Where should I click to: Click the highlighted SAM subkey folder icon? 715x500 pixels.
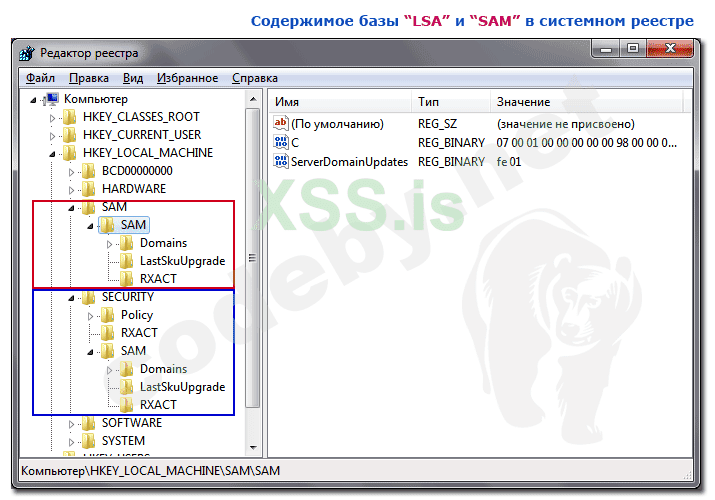pos(108,225)
